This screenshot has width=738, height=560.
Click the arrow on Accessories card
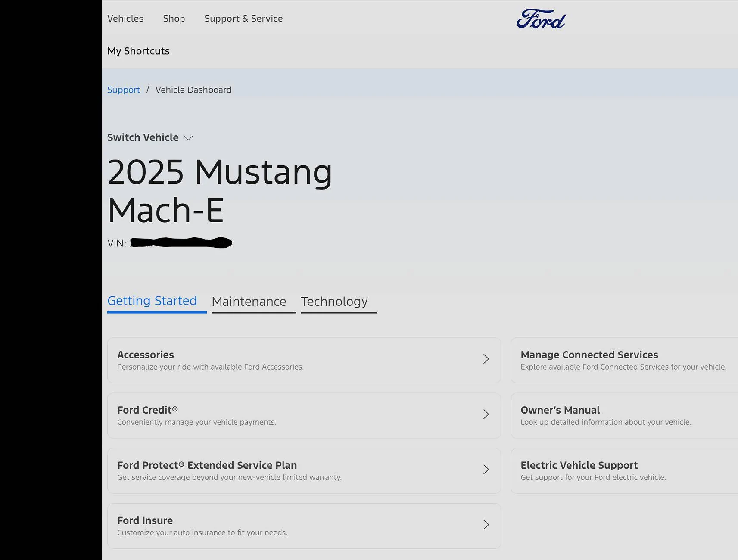486,359
